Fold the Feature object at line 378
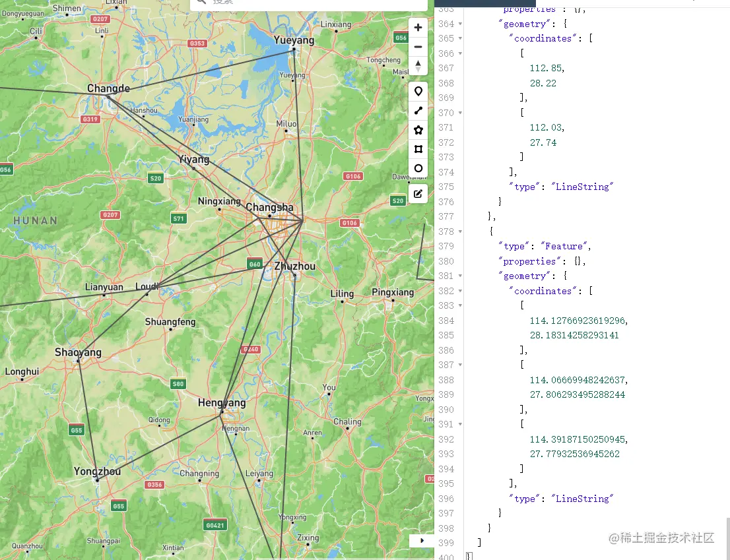The image size is (730, 560). tap(460, 231)
